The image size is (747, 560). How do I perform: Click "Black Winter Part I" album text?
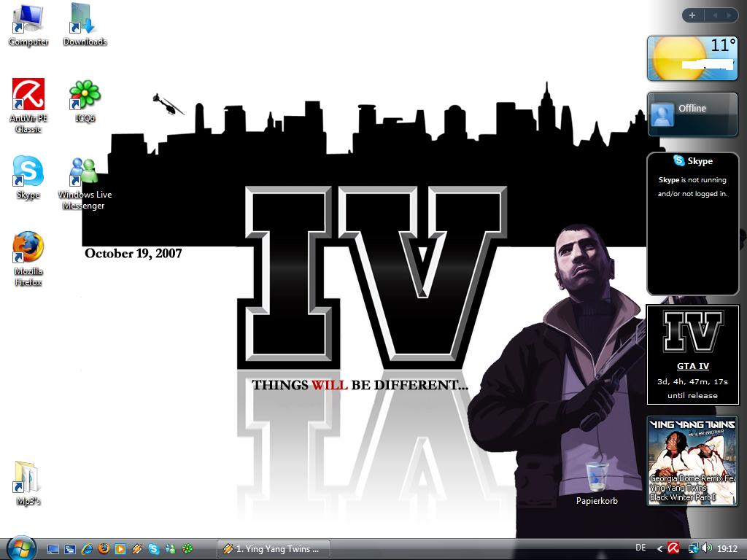683,497
